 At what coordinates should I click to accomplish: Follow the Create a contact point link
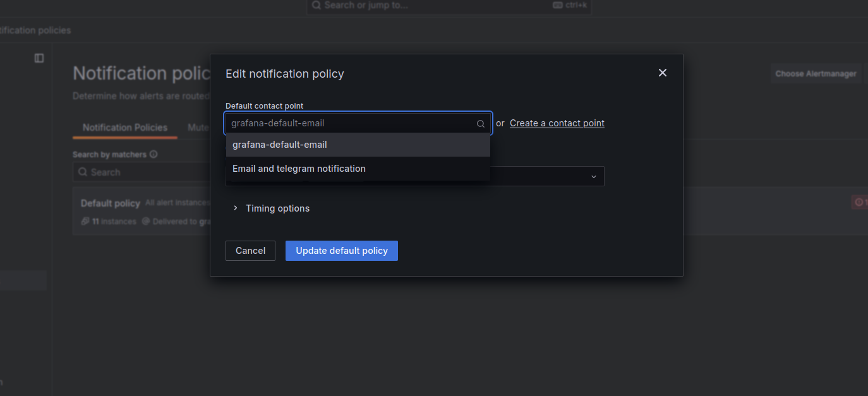click(557, 123)
